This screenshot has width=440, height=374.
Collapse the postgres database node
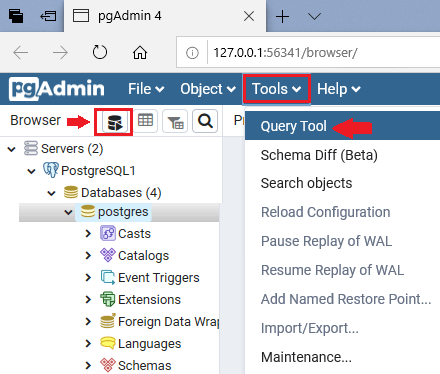coord(68,212)
